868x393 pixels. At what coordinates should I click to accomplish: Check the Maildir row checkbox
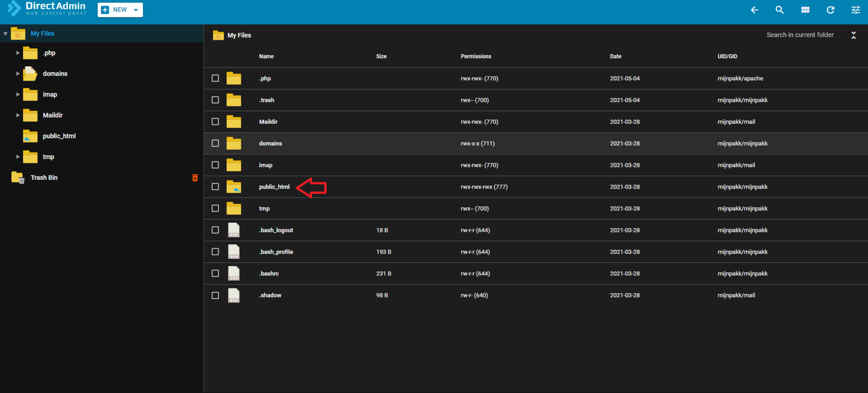pos(215,122)
